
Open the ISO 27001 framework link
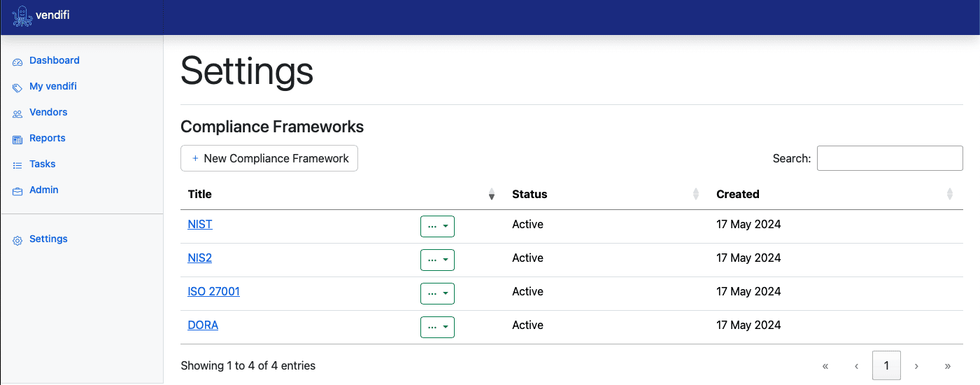[213, 291]
